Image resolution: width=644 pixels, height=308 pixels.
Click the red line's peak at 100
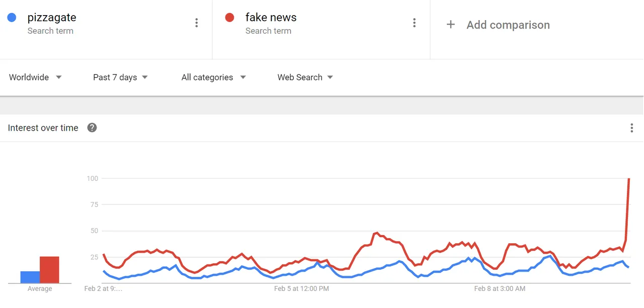[629, 179]
